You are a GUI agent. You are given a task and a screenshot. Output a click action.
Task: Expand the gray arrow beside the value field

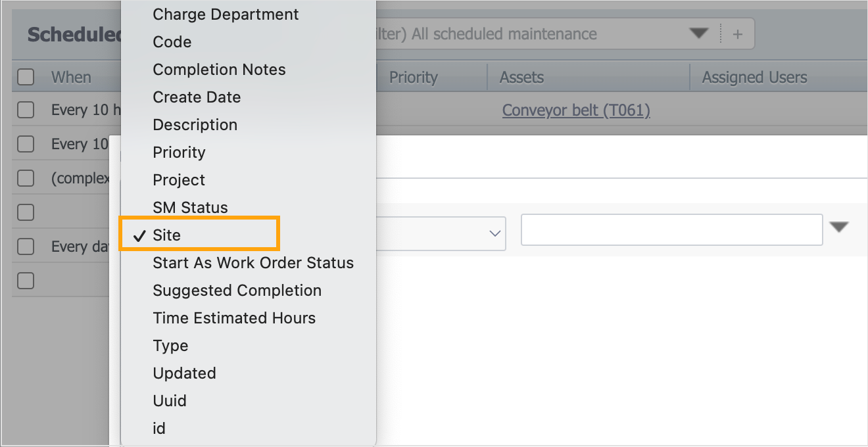838,227
